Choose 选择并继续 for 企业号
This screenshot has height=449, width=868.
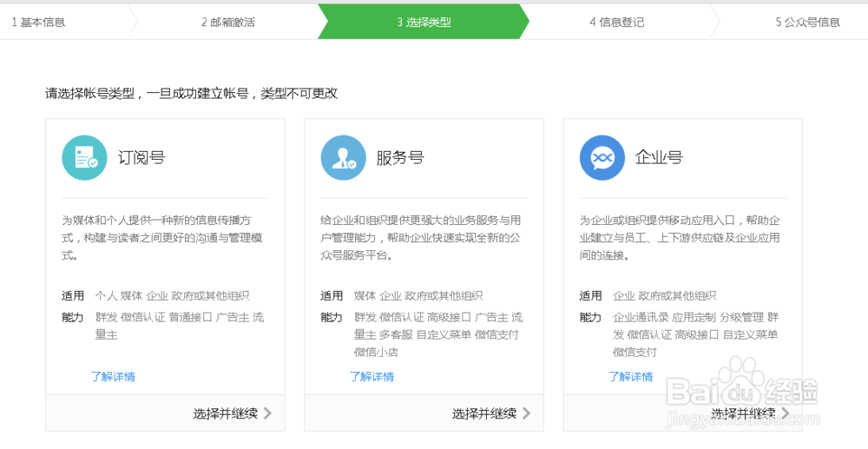pyautogui.click(x=744, y=413)
